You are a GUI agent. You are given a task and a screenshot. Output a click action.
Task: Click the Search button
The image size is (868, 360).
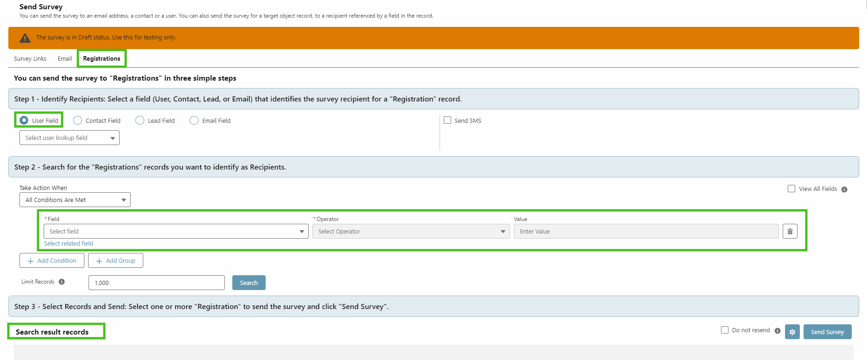[x=249, y=283]
